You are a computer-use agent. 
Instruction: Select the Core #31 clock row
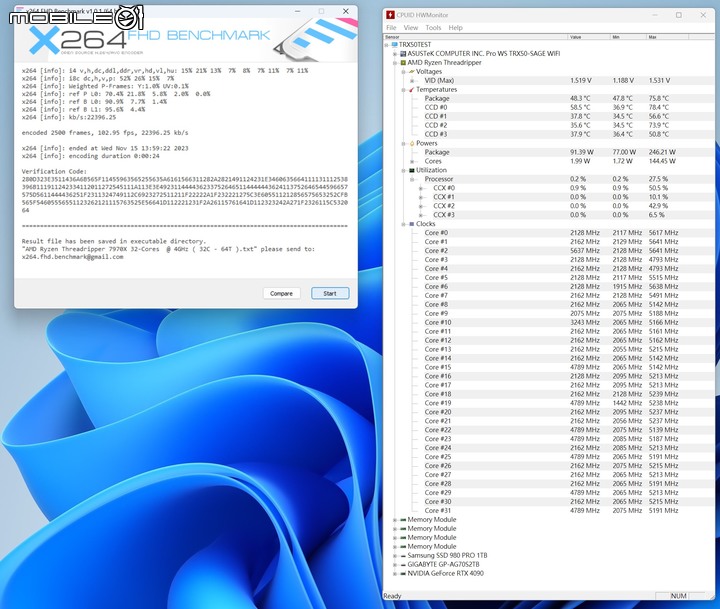(x=549, y=510)
